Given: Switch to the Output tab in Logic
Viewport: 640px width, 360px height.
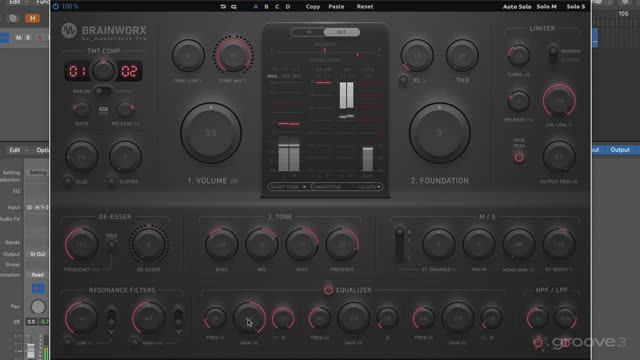Looking at the screenshot, I should 620,150.
